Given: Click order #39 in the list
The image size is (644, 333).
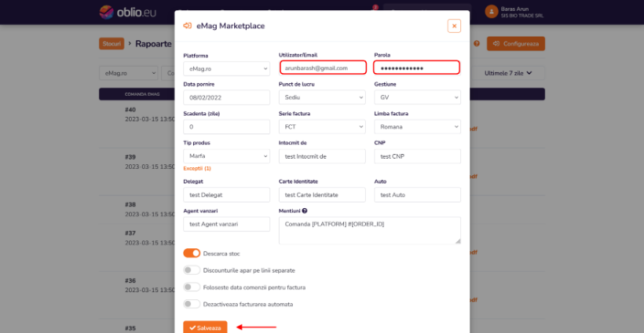Looking at the screenshot, I should (130, 157).
